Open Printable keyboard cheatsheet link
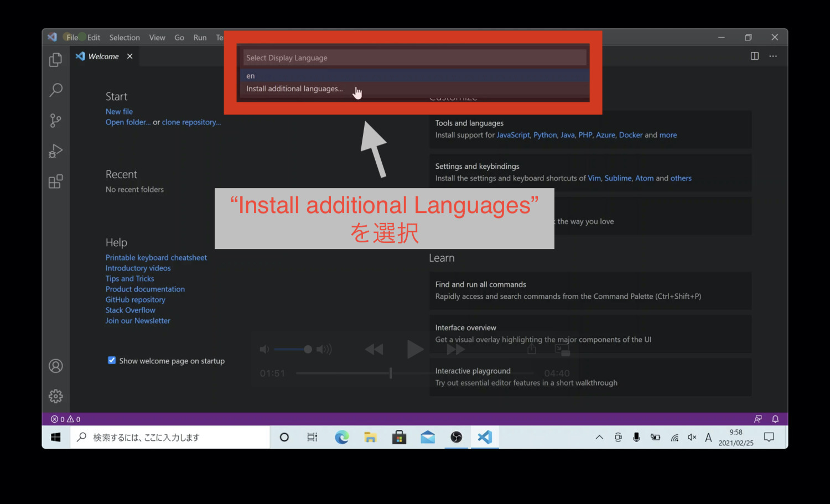The height and width of the screenshot is (504, 830). 156,258
